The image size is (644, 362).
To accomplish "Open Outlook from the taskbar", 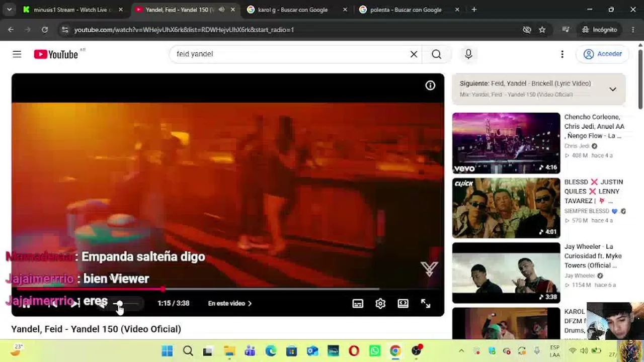I will [x=312, y=351].
